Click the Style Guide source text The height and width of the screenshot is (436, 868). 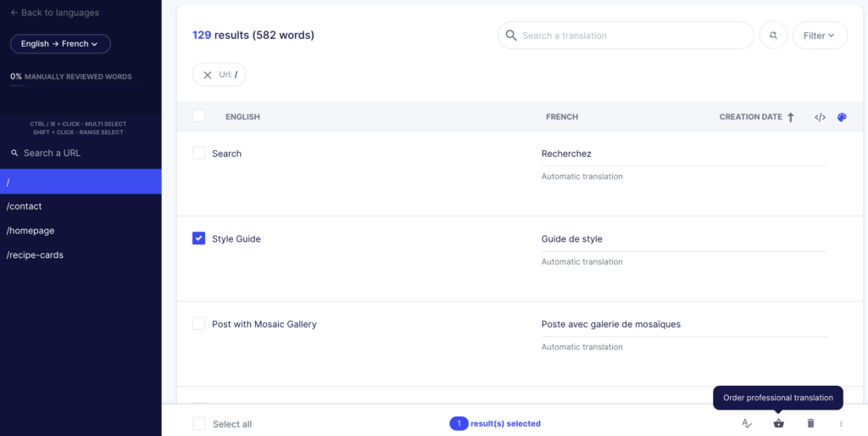236,238
